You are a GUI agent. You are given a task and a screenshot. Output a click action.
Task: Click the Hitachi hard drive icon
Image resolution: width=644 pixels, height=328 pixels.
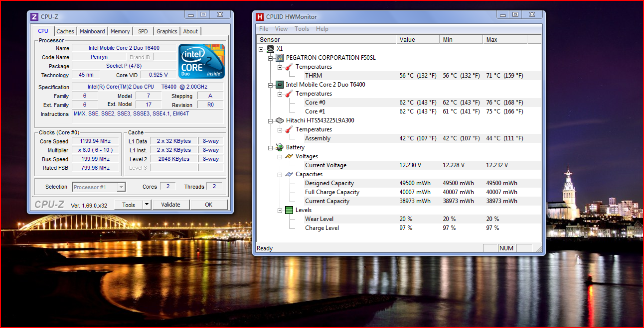280,120
